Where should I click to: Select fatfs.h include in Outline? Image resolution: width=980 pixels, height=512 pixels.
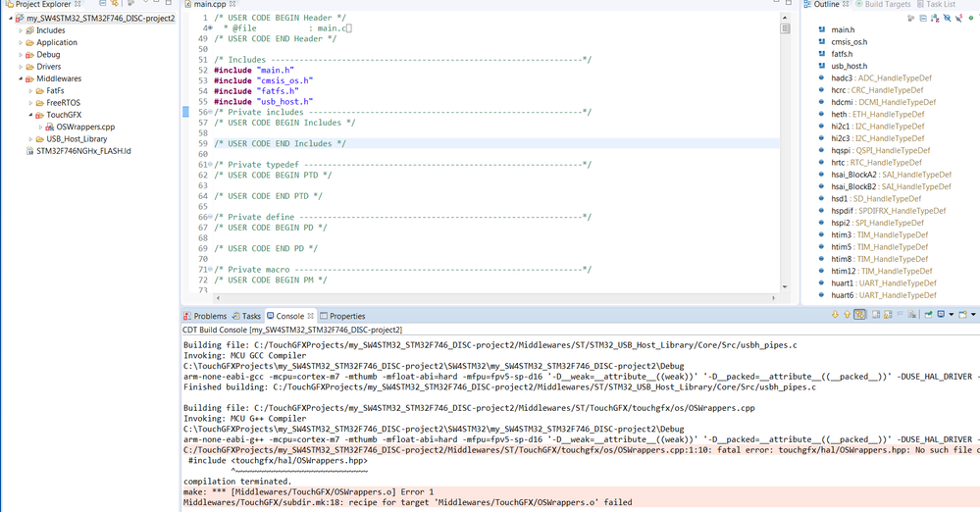pyautogui.click(x=842, y=54)
